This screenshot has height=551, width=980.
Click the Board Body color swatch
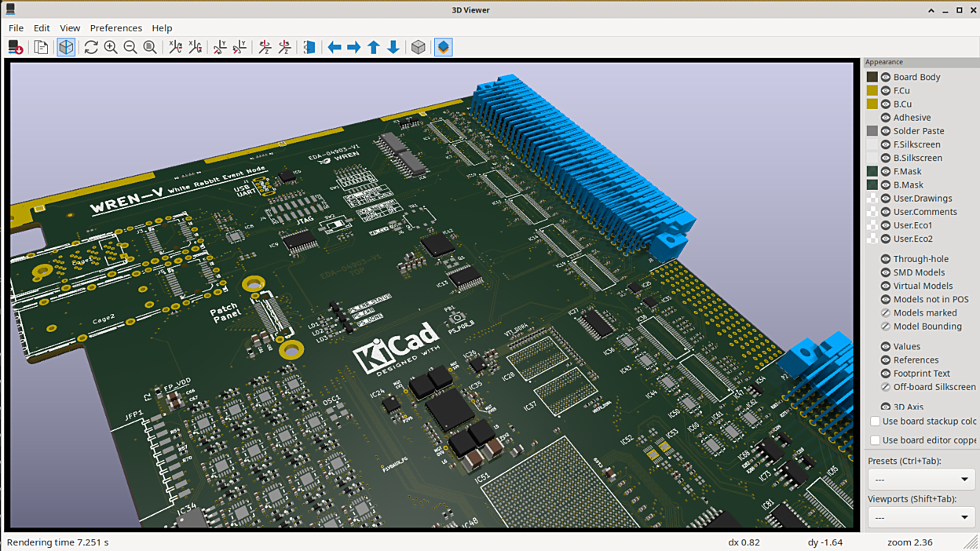tap(872, 77)
